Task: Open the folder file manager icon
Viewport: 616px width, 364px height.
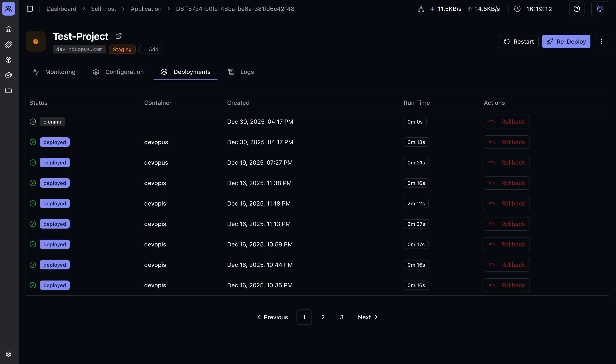Action: click(x=9, y=91)
